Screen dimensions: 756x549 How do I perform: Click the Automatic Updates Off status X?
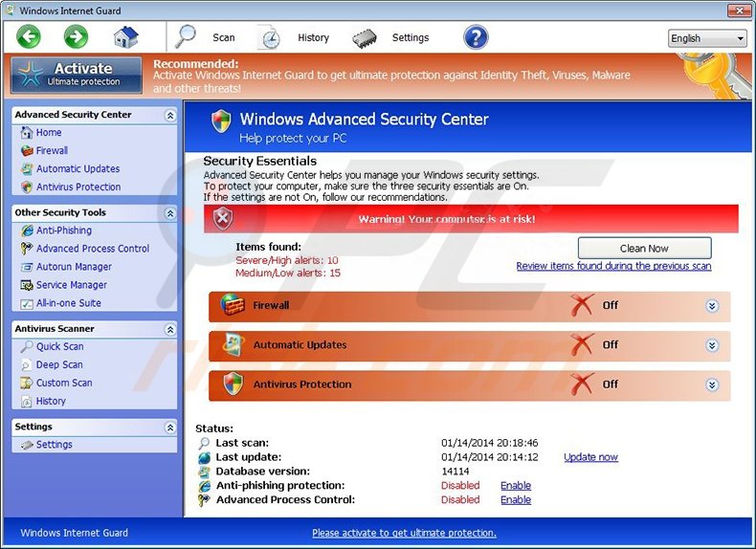582,344
